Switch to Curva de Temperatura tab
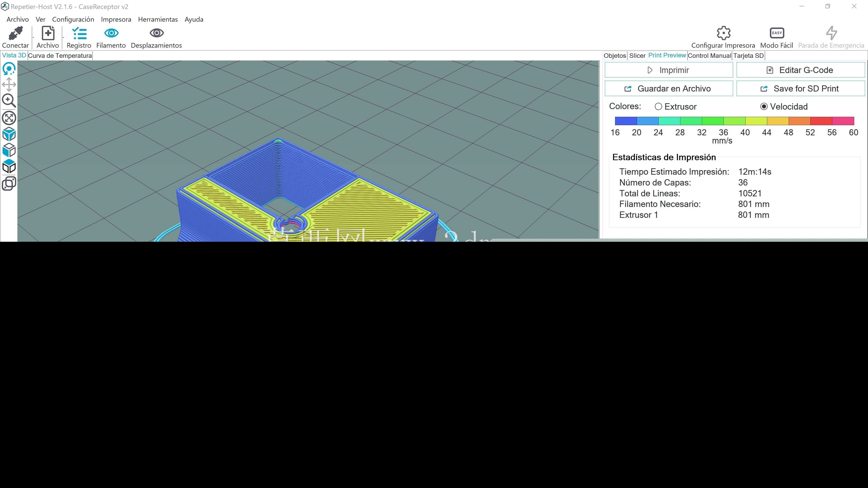The width and height of the screenshot is (868, 488). click(60, 56)
